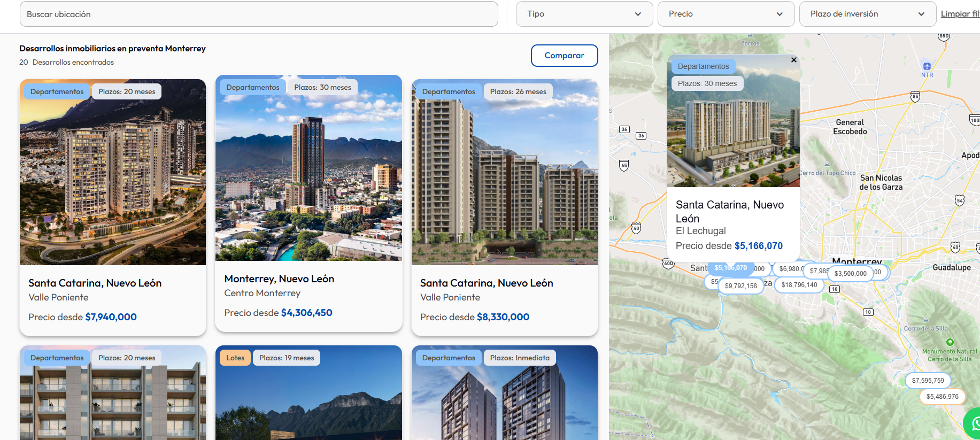This screenshot has height=440, width=980.
Task: Open the WhatsApp chat bubble
Action: (x=974, y=423)
